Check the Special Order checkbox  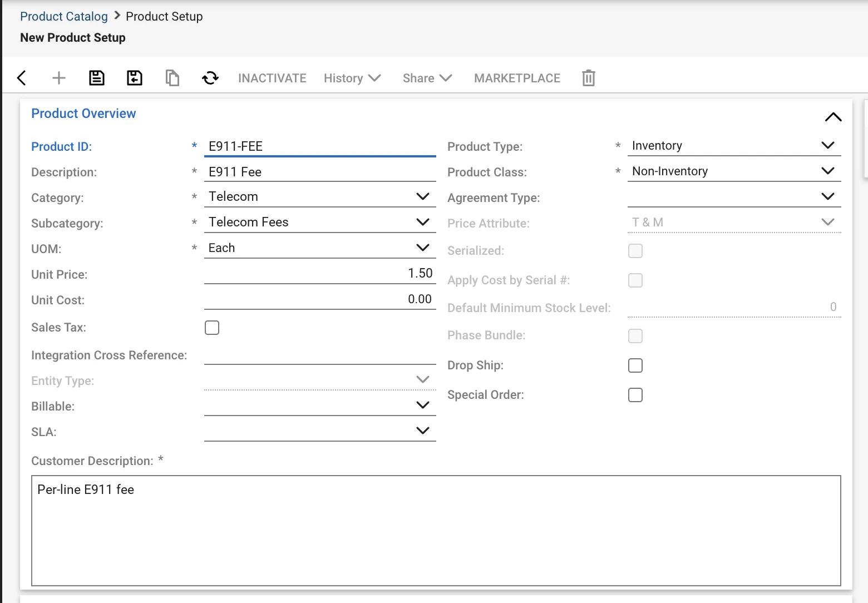coord(635,395)
